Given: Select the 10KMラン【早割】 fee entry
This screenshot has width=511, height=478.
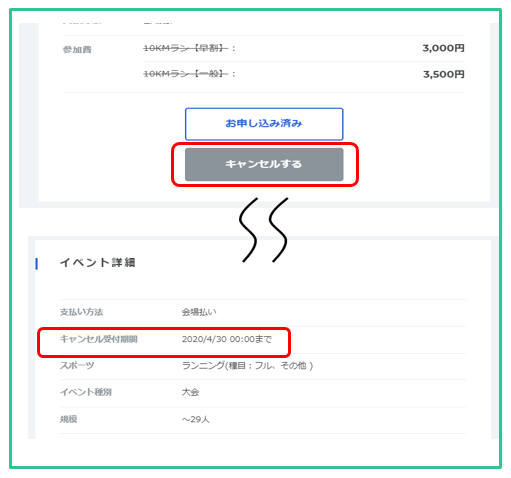Looking at the screenshot, I should tap(186, 48).
